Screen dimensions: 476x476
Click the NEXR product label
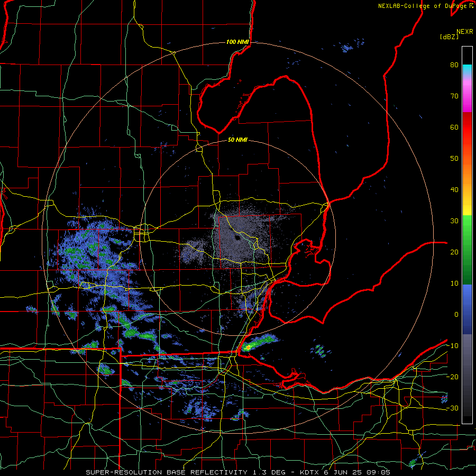465,32
